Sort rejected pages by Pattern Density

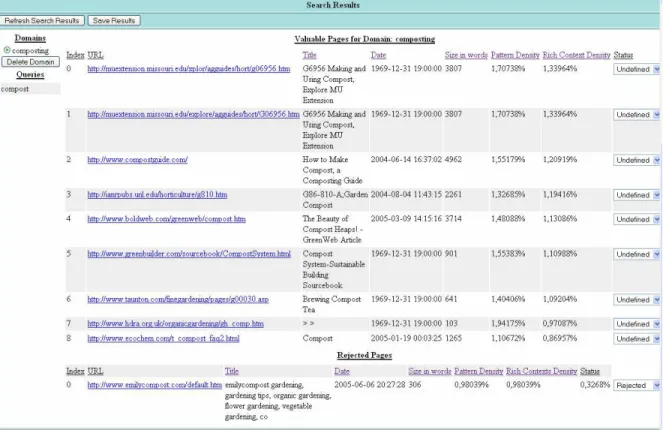pos(479,371)
